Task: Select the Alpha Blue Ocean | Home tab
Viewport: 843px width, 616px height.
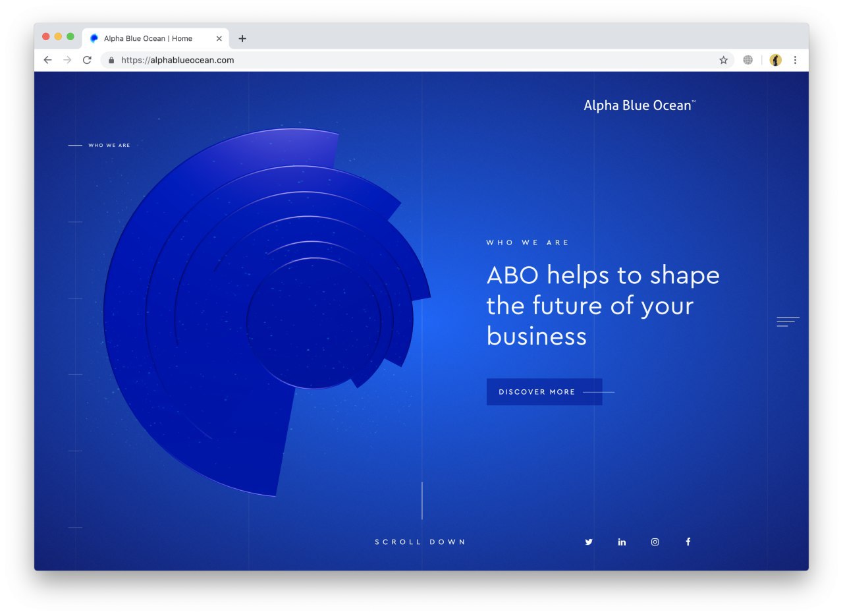Action: 156,38
